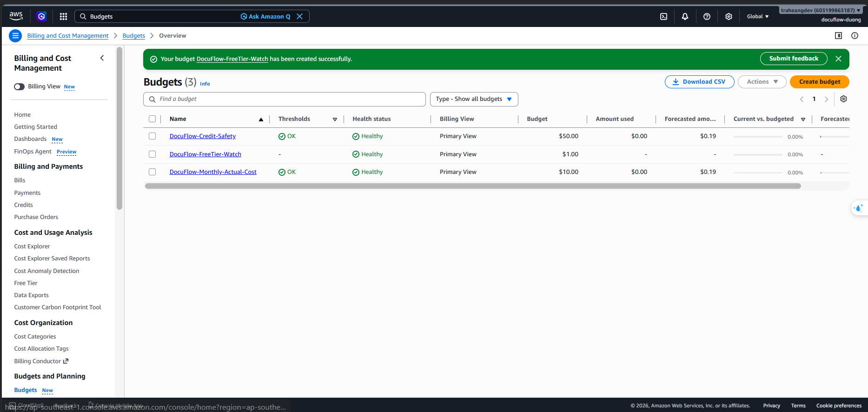Image resolution: width=868 pixels, height=412 pixels.
Task: Click DocuFlow-Monthly-Actual-Cost current vs. budgeted progress bar
Action: pos(758,173)
